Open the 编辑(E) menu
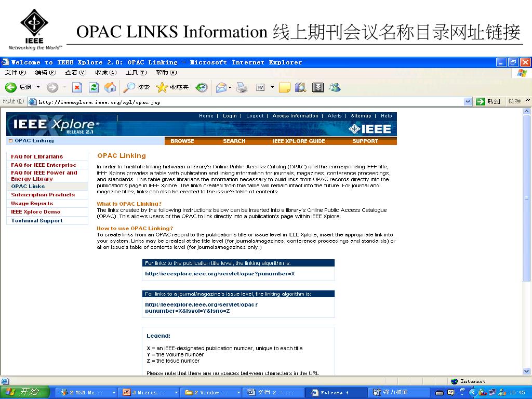The width and height of the screenshot is (532, 399). [x=46, y=72]
